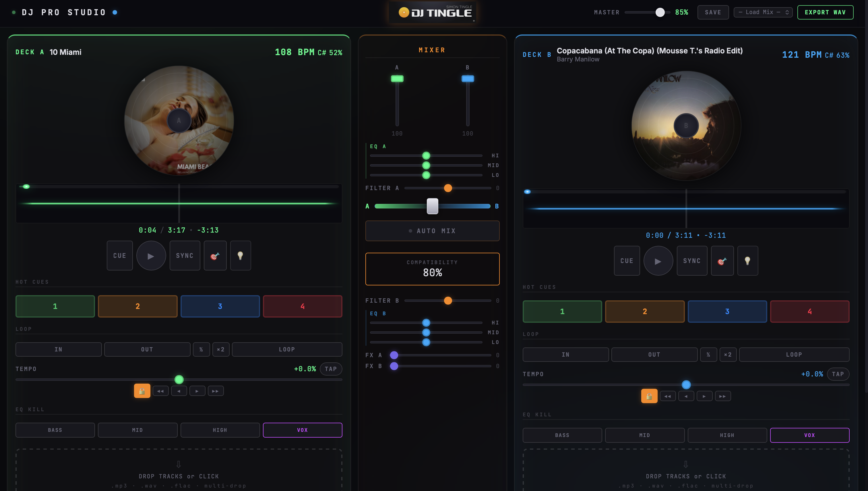
Task: Trigger hot cue 3 on Deck A
Action: (x=220, y=306)
